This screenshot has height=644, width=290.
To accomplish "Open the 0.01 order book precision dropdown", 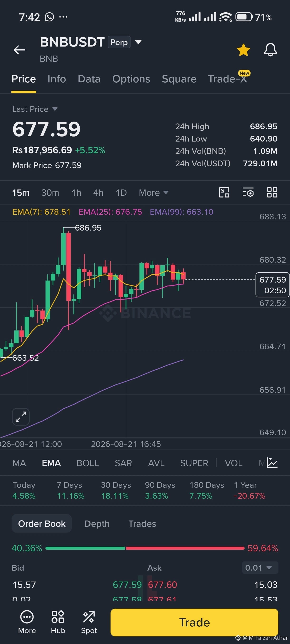I will coord(260,568).
